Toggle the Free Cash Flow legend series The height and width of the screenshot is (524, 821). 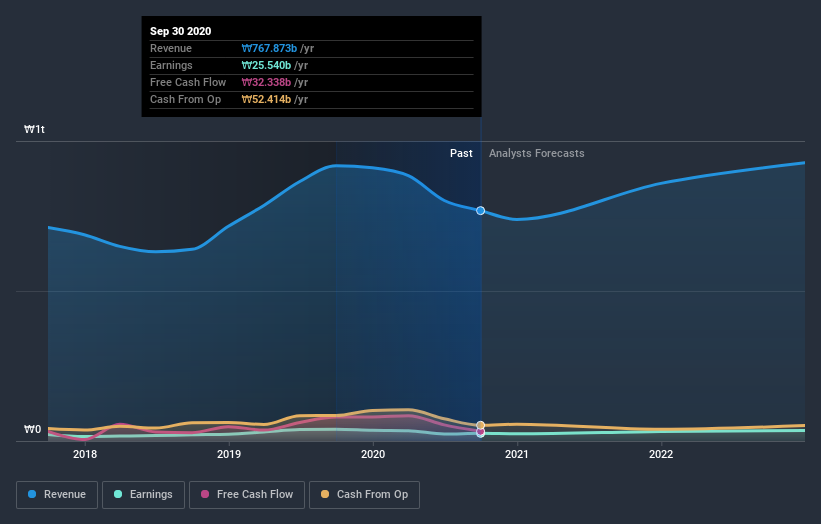[x=247, y=495]
